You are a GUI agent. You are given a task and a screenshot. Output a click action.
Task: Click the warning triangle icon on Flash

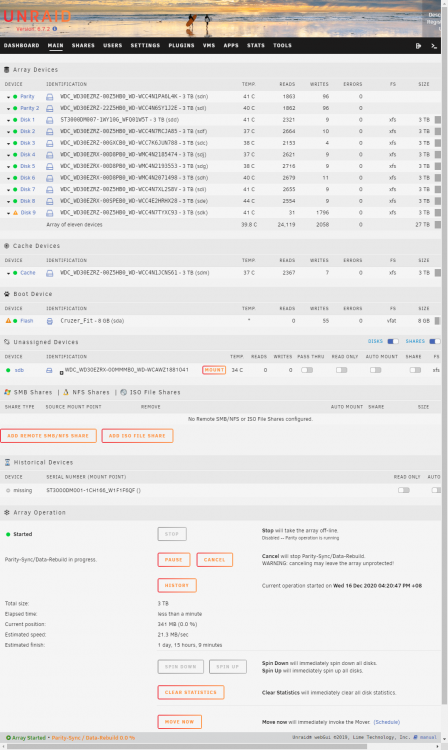(x=8, y=320)
